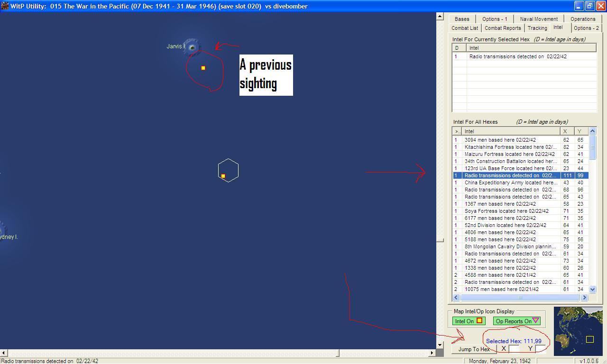Screen dimensions: 607x364
Task: Sort by the D column header in the selected-hex table
Action: [x=460, y=48]
